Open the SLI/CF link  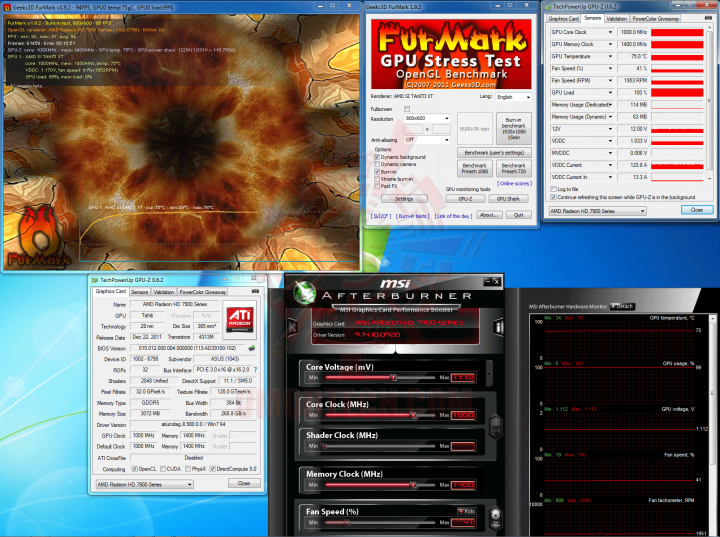point(381,216)
